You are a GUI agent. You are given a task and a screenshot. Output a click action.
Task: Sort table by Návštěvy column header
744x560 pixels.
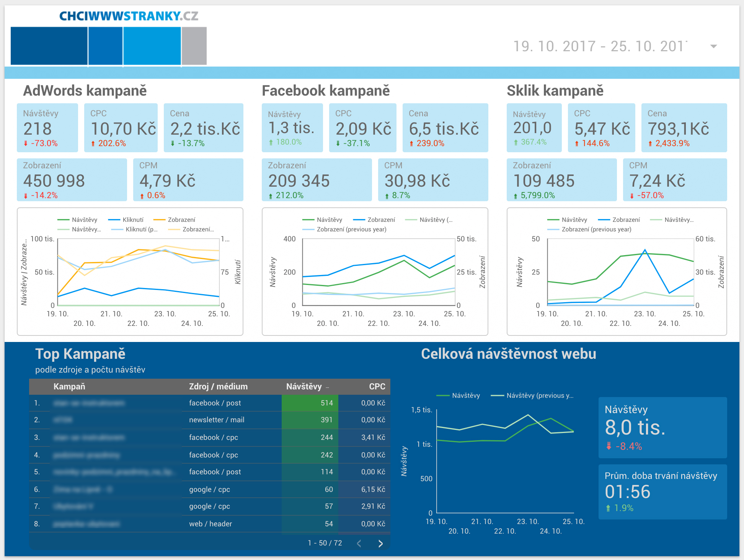coord(304,386)
